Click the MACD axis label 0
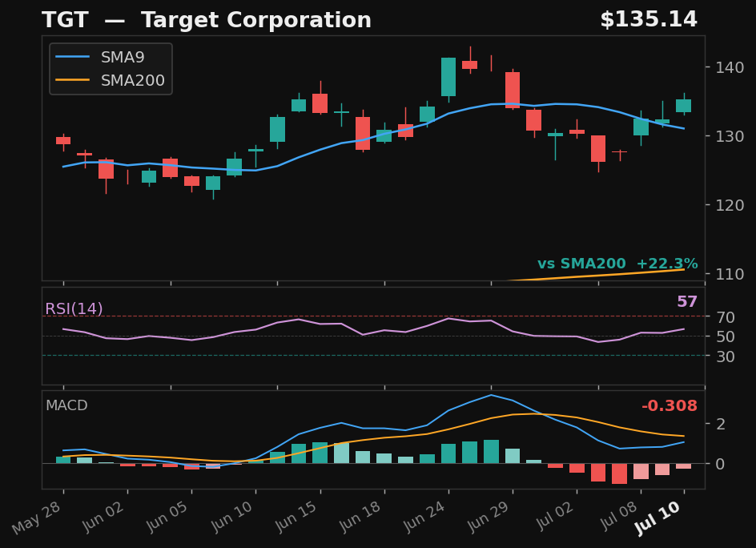 [x=720, y=464]
